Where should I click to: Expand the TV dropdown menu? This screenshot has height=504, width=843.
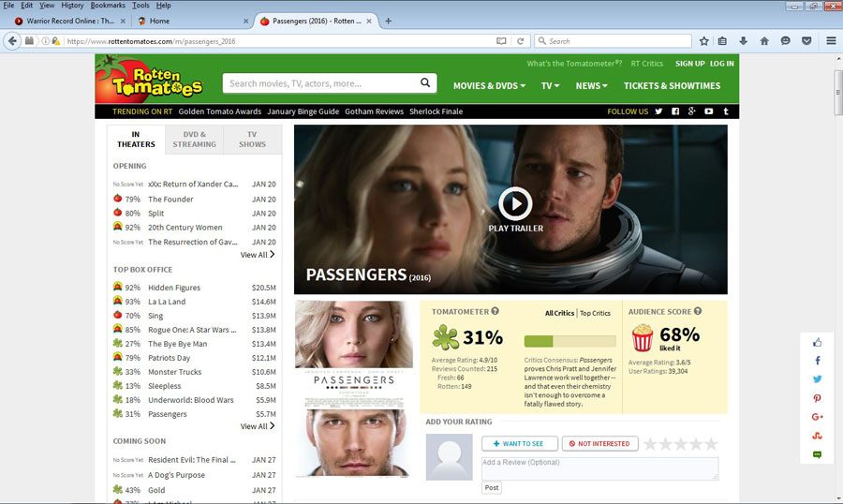550,85
